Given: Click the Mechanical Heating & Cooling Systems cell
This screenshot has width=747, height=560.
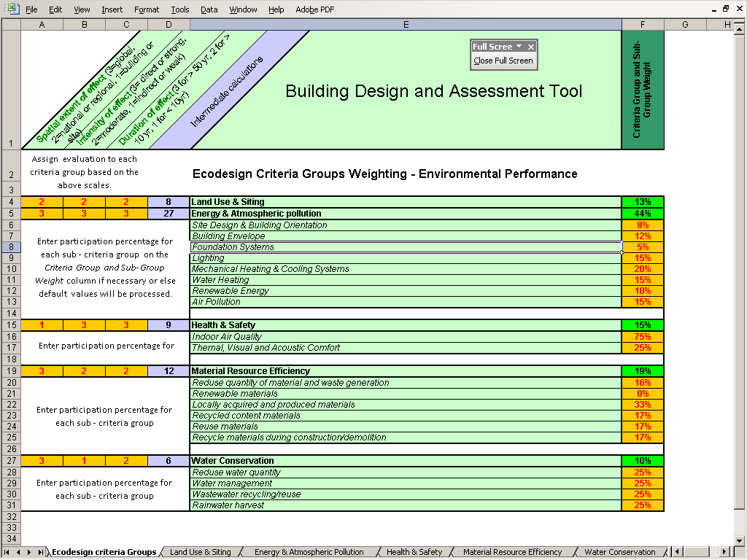Looking at the screenshot, I should tap(406, 269).
